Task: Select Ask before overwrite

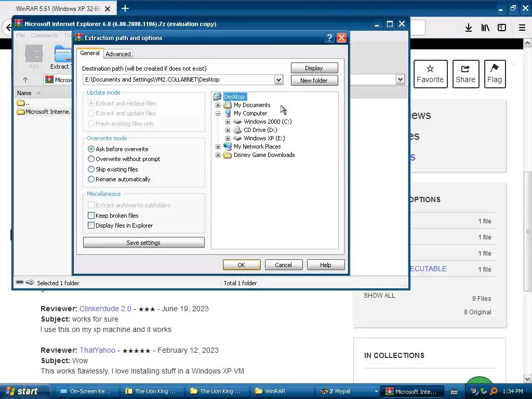Action: (118, 149)
